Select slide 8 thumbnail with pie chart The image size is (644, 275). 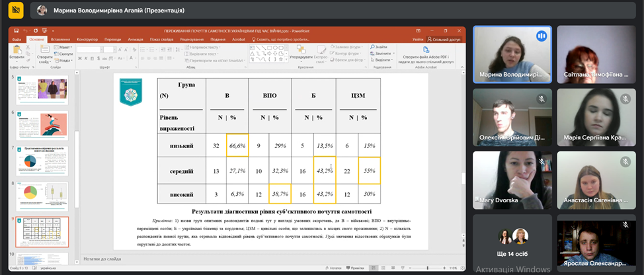[x=42, y=196]
